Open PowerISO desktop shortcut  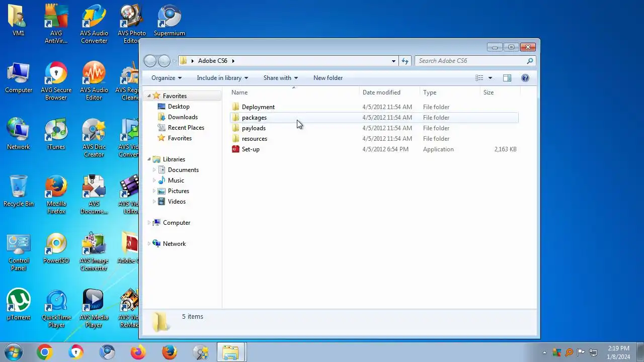pyautogui.click(x=56, y=248)
